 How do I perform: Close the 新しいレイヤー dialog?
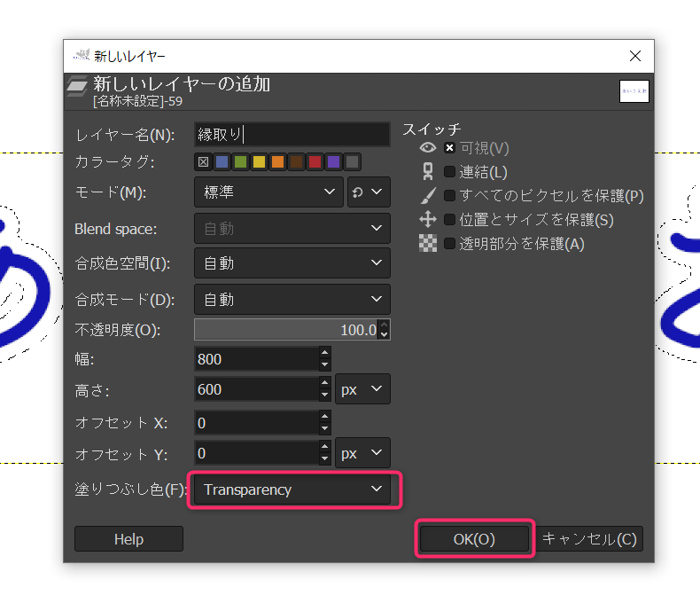point(634,56)
